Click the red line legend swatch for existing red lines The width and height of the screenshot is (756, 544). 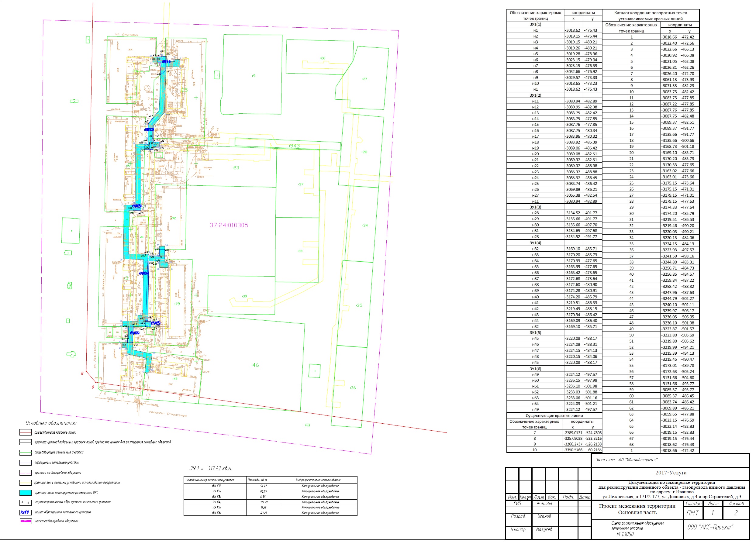(25, 433)
